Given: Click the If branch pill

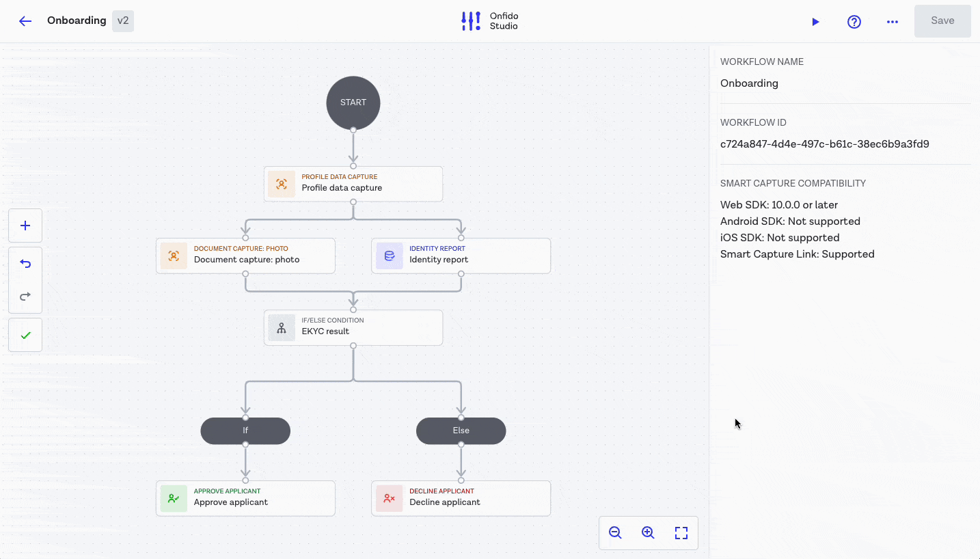Looking at the screenshot, I should click(245, 431).
